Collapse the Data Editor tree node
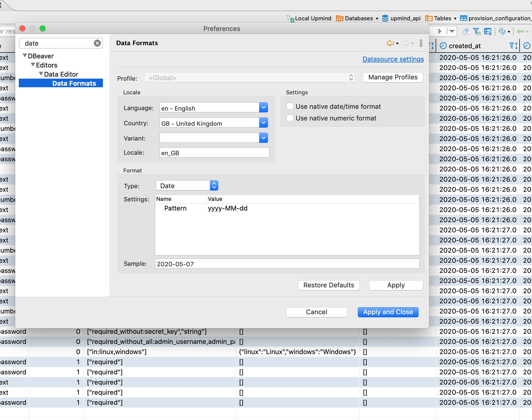The width and height of the screenshot is (532, 420). tap(41, 74)
